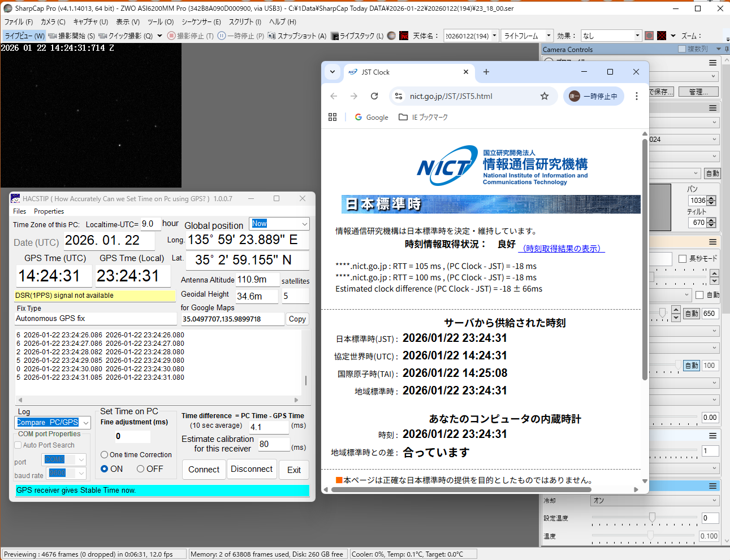Open the 時刻取得結果の表示 link
The image size is (730, 560).
pos(561,249)
